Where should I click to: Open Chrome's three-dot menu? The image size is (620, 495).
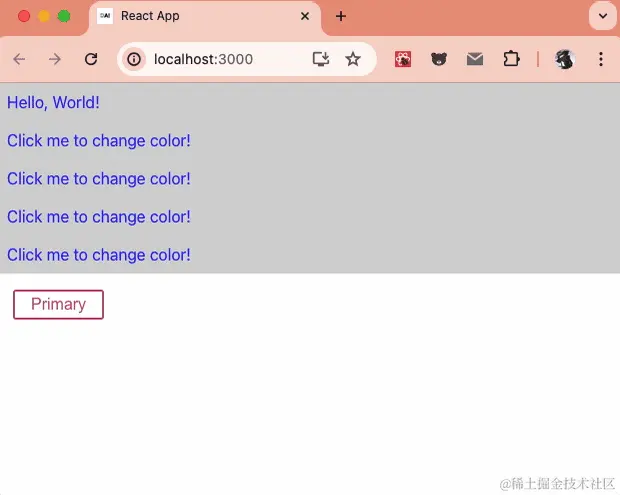point(601,59)
